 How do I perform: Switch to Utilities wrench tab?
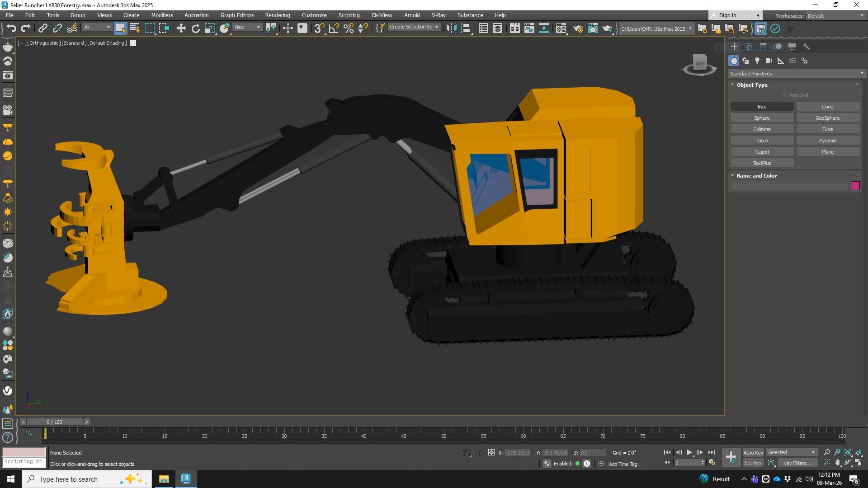pos(806,47)
